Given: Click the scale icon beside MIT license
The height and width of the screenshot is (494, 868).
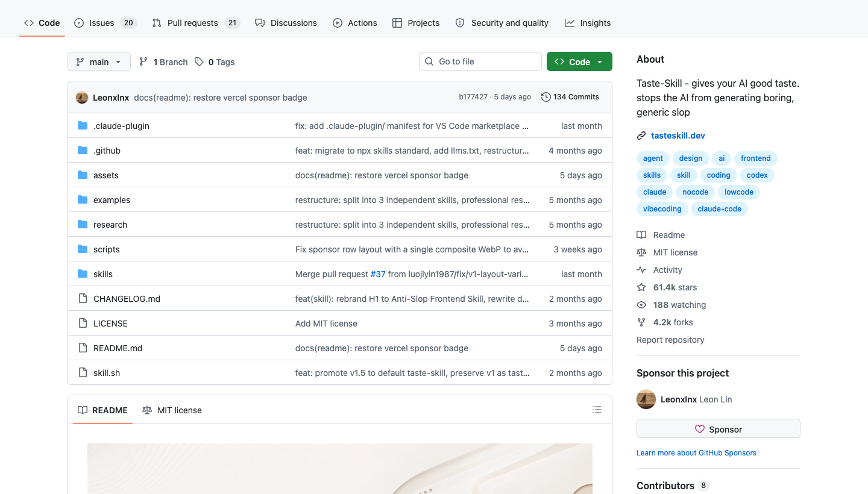Looking at the screenshot, I should tap(641, 252).
